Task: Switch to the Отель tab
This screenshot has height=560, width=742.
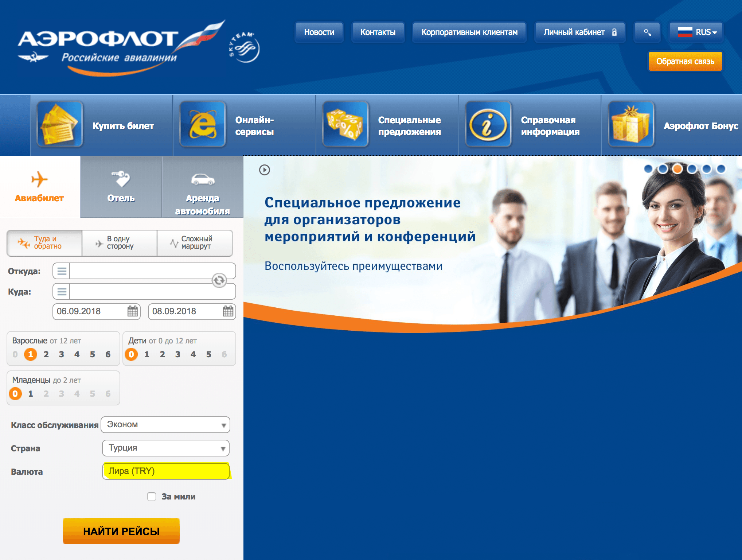Action: (121, 187)
